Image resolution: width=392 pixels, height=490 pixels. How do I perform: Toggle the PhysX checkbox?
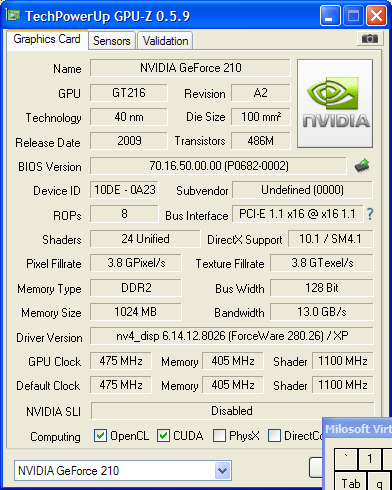(x=219, y=435)
